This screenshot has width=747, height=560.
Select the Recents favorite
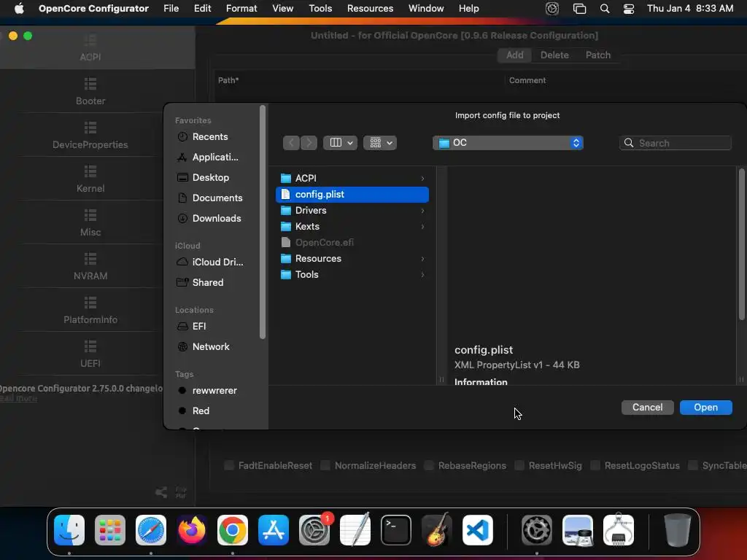tap(209, 136)
